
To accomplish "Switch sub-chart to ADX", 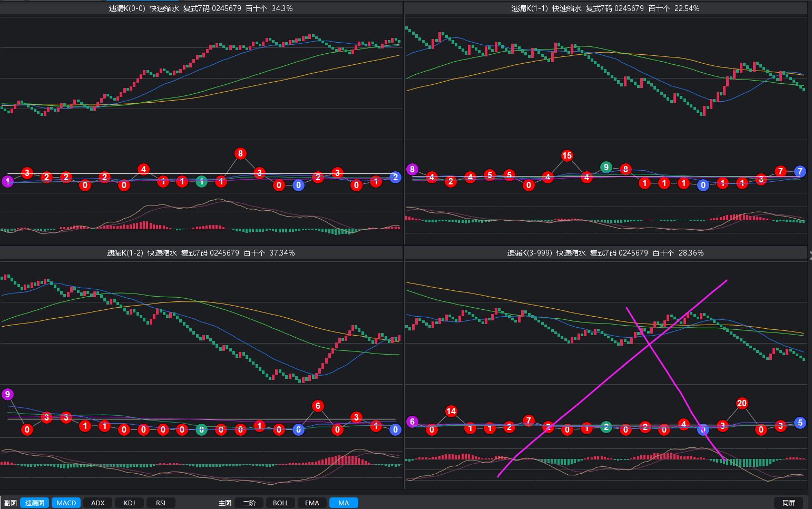I will click(98, 503).
